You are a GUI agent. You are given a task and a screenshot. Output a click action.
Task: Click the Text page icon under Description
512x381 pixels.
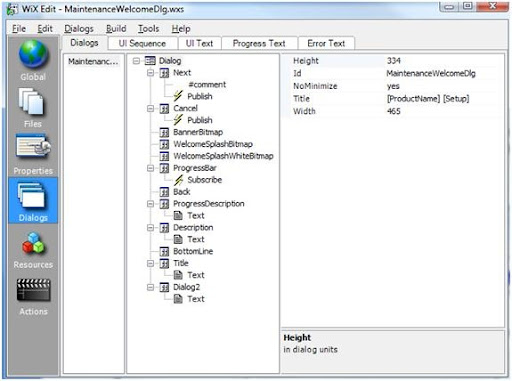point(178,239)
